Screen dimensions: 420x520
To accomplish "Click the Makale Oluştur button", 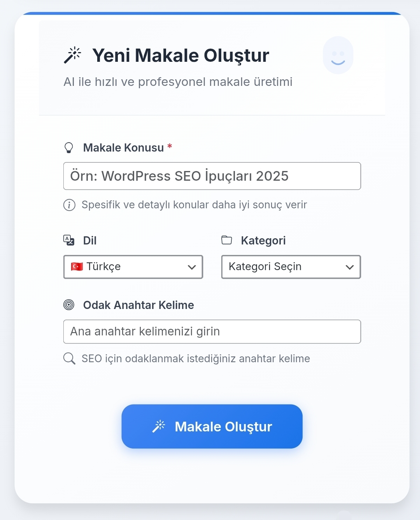I will pyautogui.click(x=212, y=426).
